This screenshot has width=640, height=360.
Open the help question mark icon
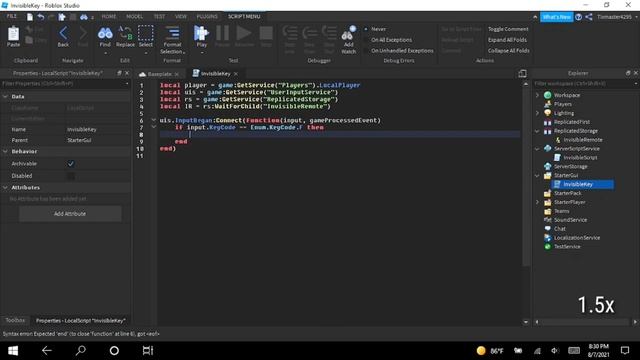click(x=578, y=17)
